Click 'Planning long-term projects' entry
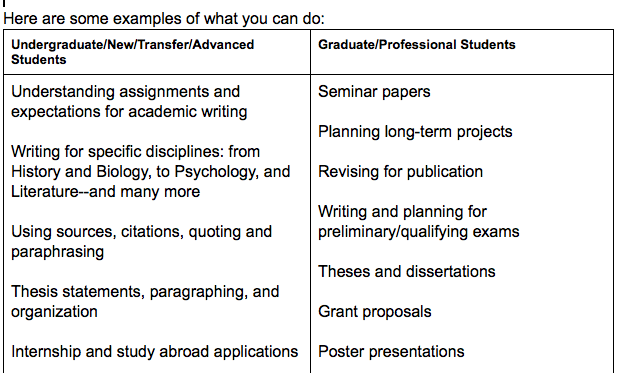622x373 pixels. (415, 132)
